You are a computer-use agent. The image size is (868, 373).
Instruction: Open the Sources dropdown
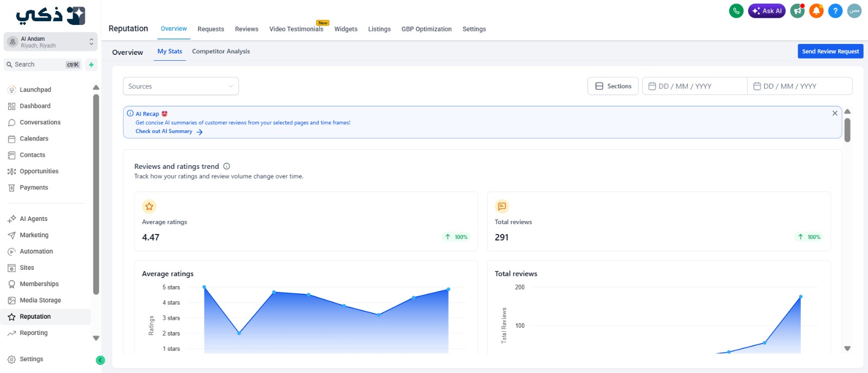coord(181,86)
